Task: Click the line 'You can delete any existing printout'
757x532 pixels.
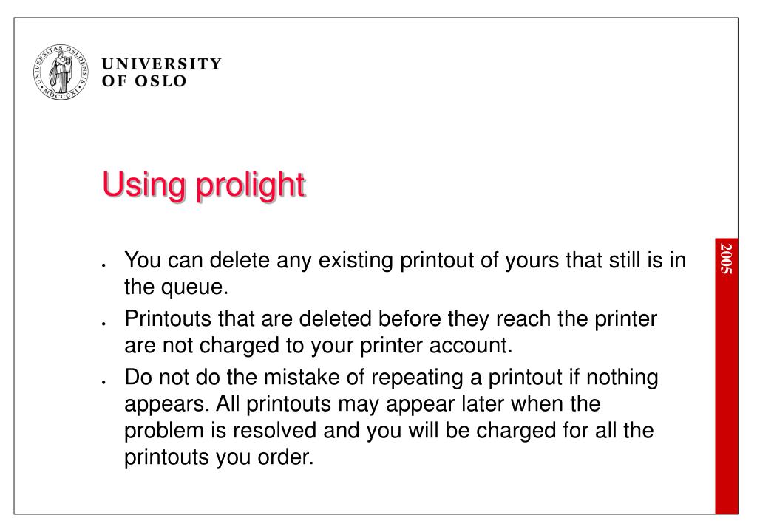Action: pyautogui.click(x=405, y=260)
